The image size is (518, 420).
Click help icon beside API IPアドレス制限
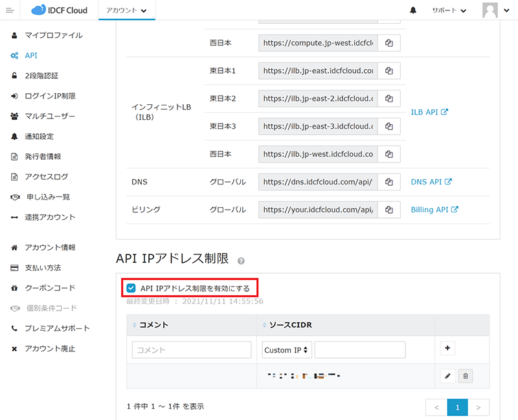click(241, 261)
